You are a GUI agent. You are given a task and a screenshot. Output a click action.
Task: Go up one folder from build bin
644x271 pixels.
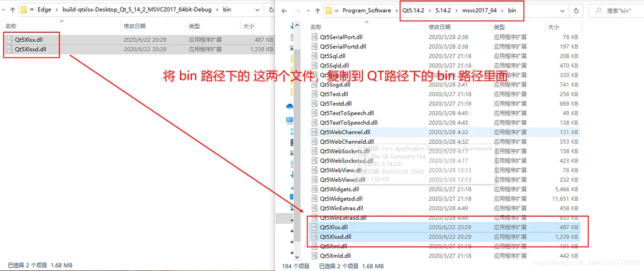pos(13,10)
